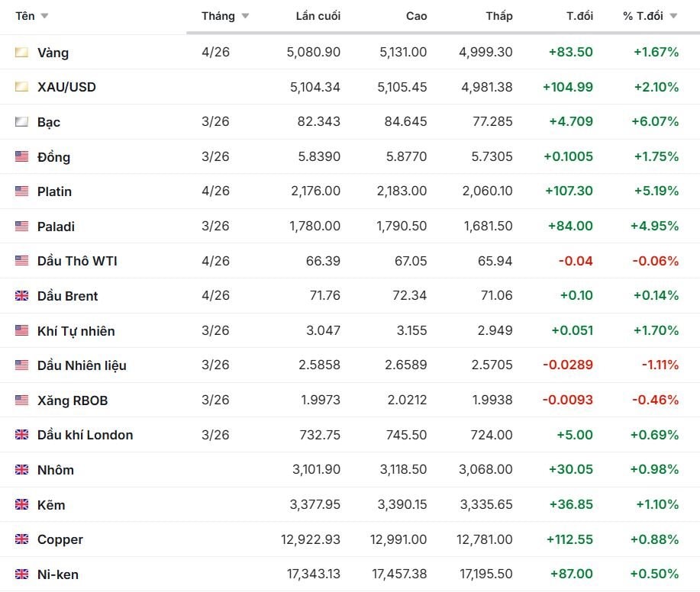Click the silver icon beside Bạc
This screenshot has width=700, height=592.
pos(21,122)
